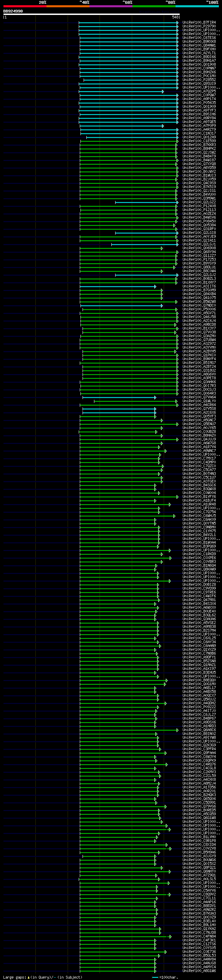Select the UniRef100_B9RXK8 label

(199, 41)
